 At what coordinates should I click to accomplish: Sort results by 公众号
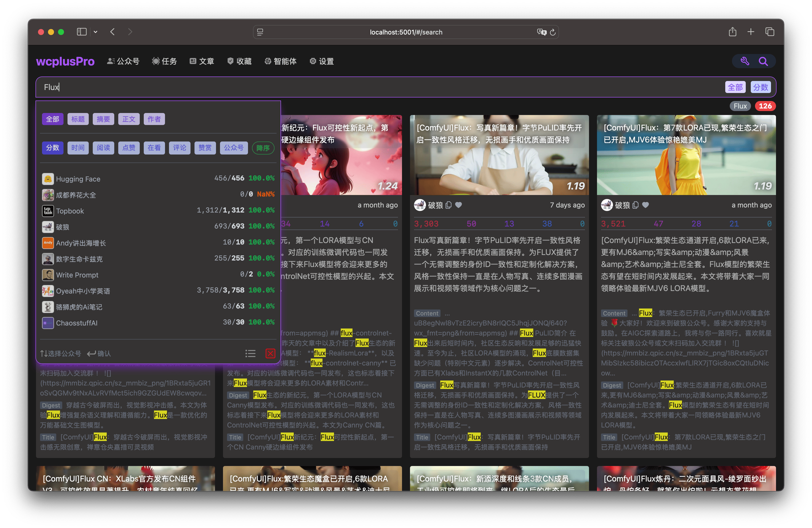click(234, 148)
